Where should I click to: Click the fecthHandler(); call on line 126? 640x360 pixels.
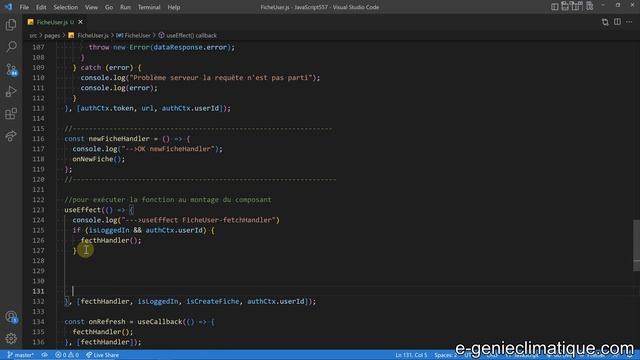111,240
